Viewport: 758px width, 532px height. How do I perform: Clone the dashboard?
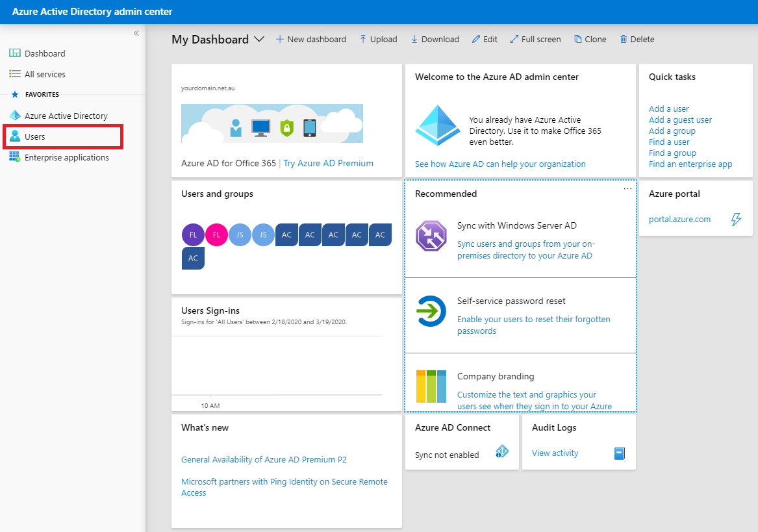[x=590, y=39]
